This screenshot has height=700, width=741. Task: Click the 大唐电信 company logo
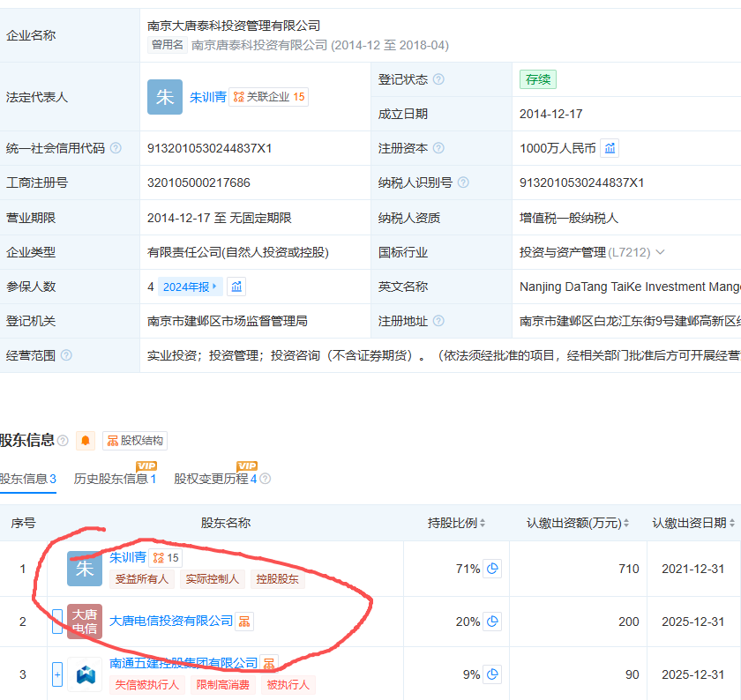click(85, 622)
